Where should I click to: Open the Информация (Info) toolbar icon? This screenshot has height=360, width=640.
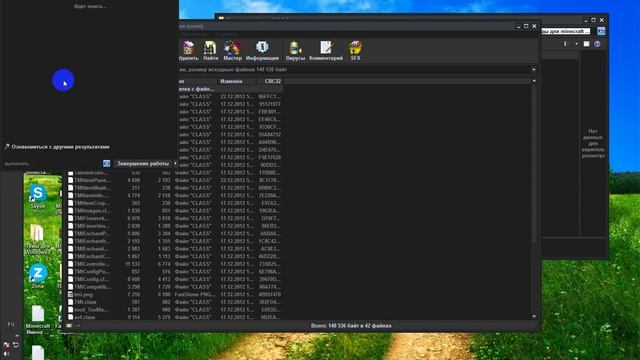[x=262, y=51]
